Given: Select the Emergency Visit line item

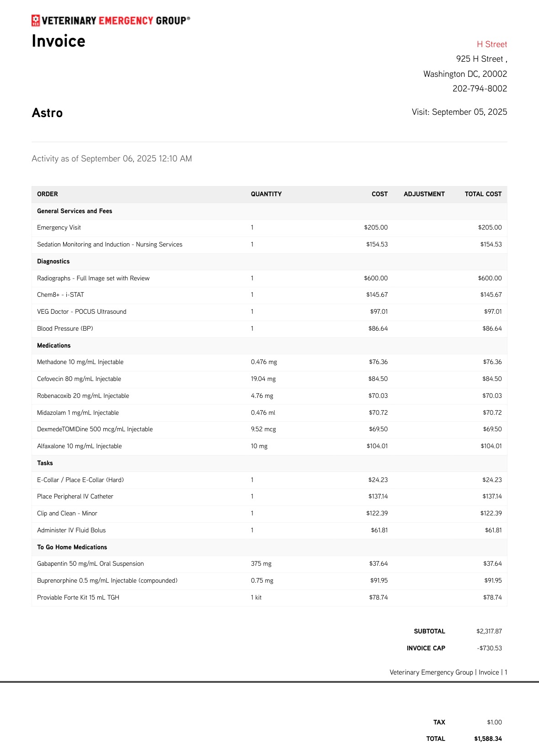Looking at the screenshot, I should click(59, 228).
